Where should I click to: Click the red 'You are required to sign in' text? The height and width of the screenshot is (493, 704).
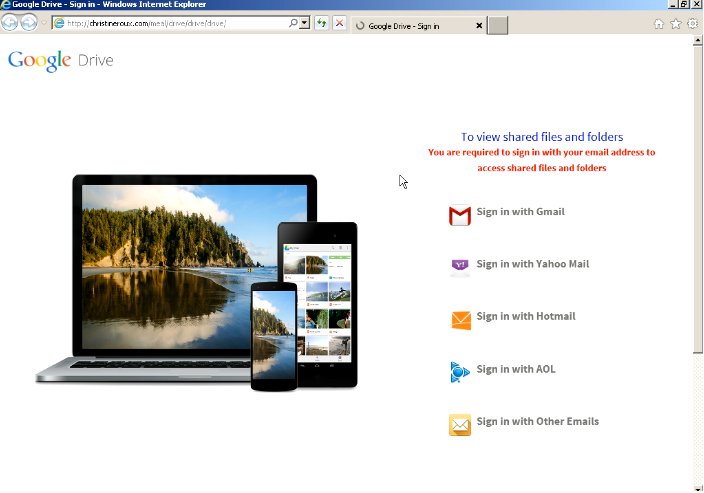pyautogui.click(x=541, y=160)
